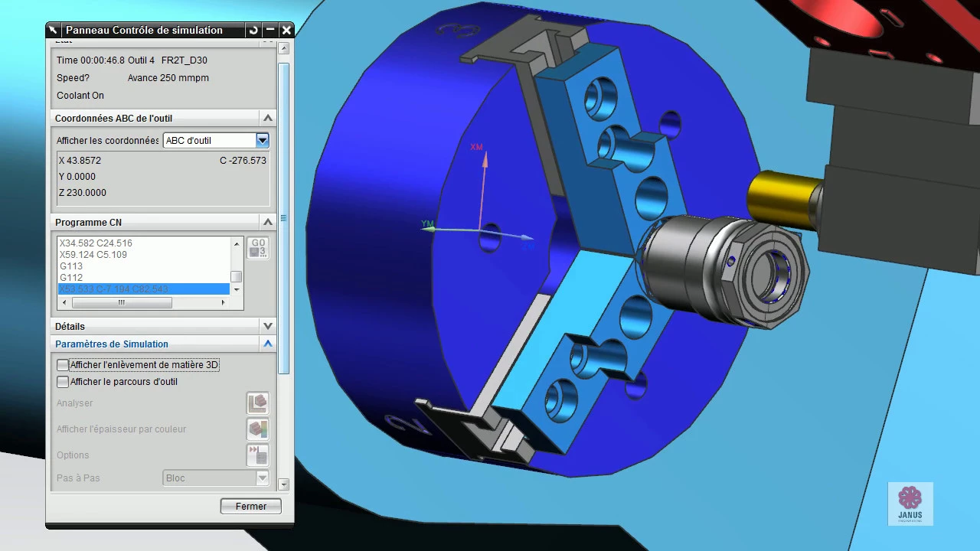Click the pin icon in panel title bar
This screenshot has width=980, height=551.
pyautogui.click(x=53, y=31)
